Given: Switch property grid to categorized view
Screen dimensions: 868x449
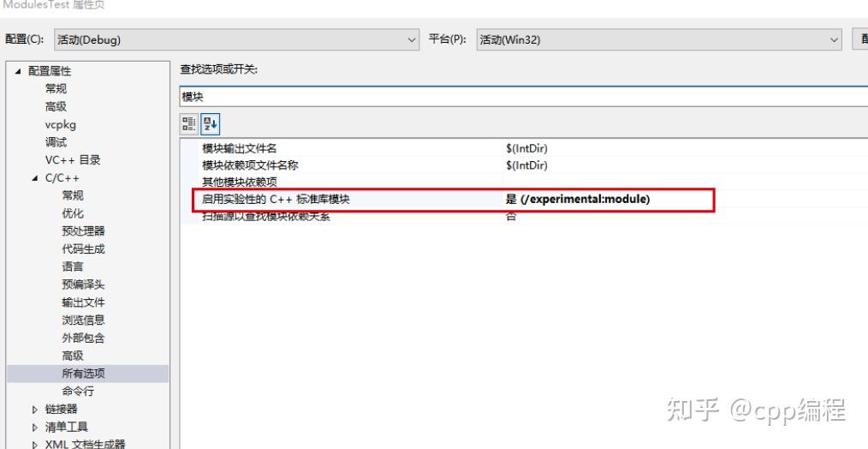Looking at the screenshot, I should (x=189, y=124).
